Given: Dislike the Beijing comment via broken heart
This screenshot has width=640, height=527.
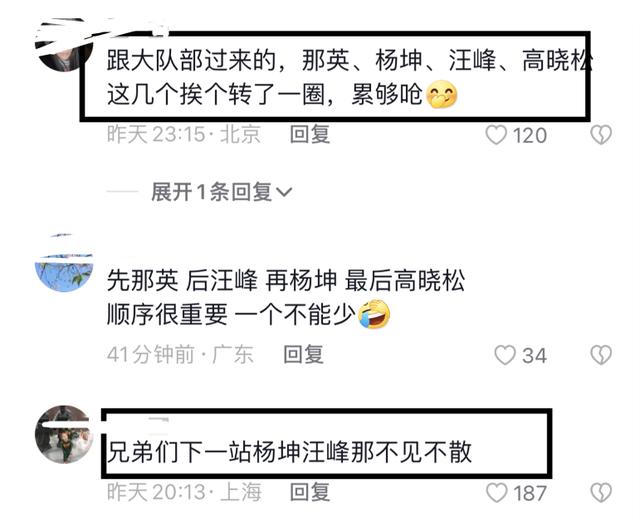Looking at the screenshot, I should [601, 135].
